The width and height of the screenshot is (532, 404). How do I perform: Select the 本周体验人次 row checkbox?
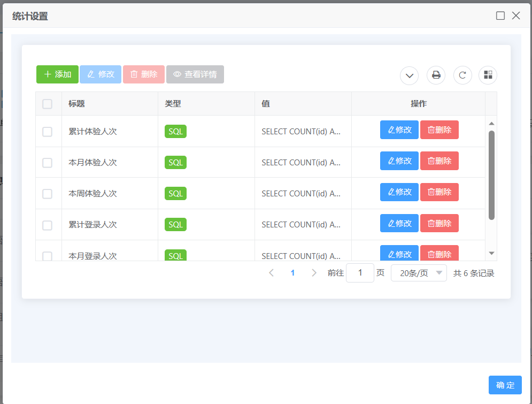[x=48, y=194]
